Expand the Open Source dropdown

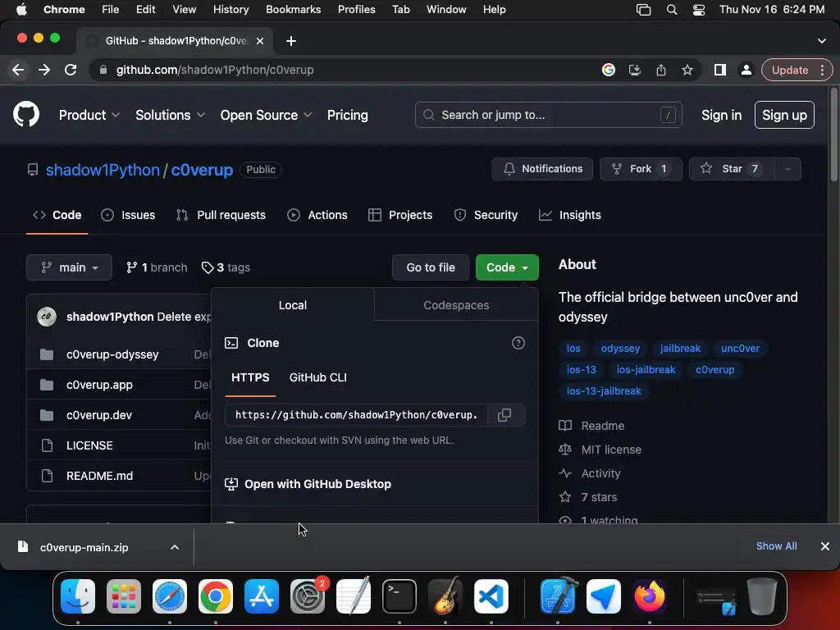(x=266, y=115)
